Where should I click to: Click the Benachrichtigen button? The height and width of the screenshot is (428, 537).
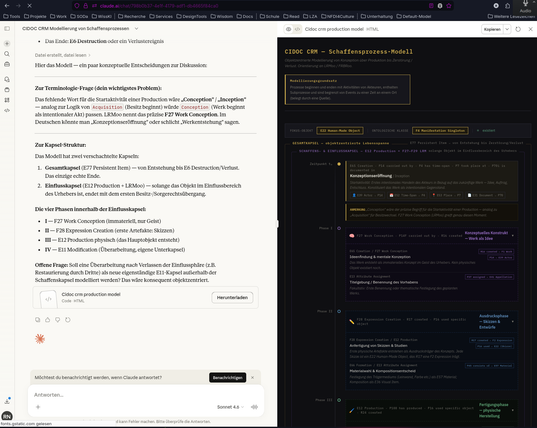228,378
